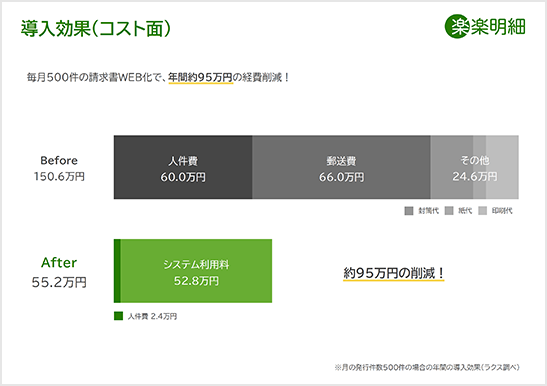This screenshot has height=386, width=547.
Task: Click the 55.2万円 total value
Action: tap(59, 282)
